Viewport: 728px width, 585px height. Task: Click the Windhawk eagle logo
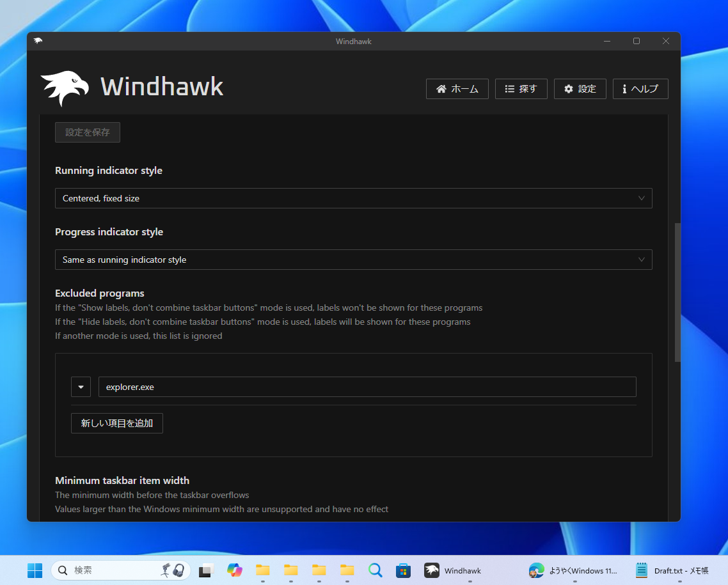(65, 88)
